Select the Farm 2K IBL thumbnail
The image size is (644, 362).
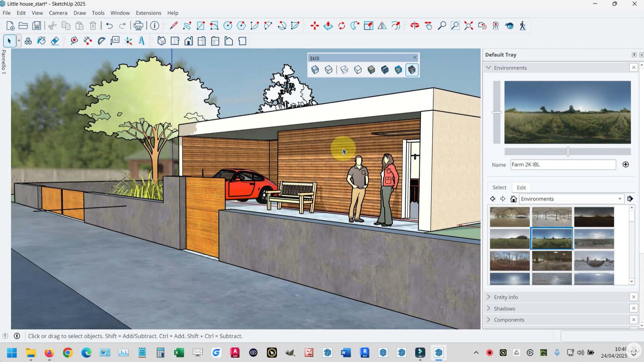552,239
